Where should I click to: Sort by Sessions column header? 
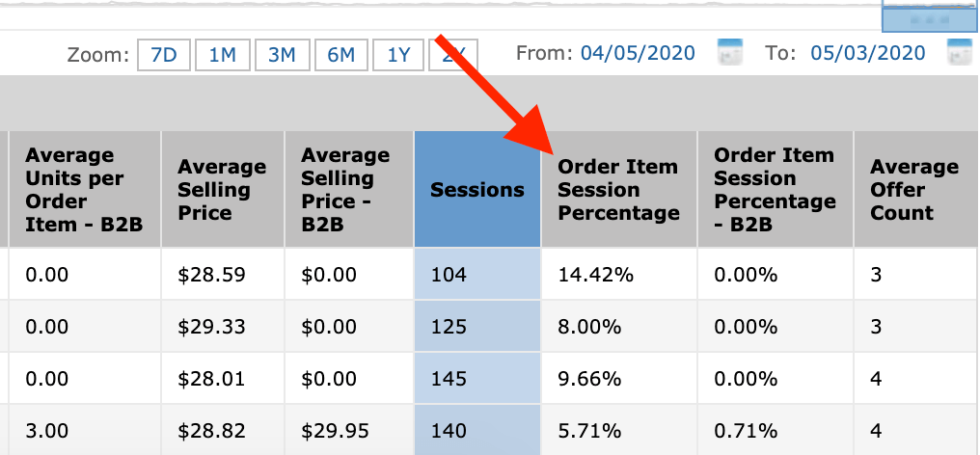click(477, 190)
